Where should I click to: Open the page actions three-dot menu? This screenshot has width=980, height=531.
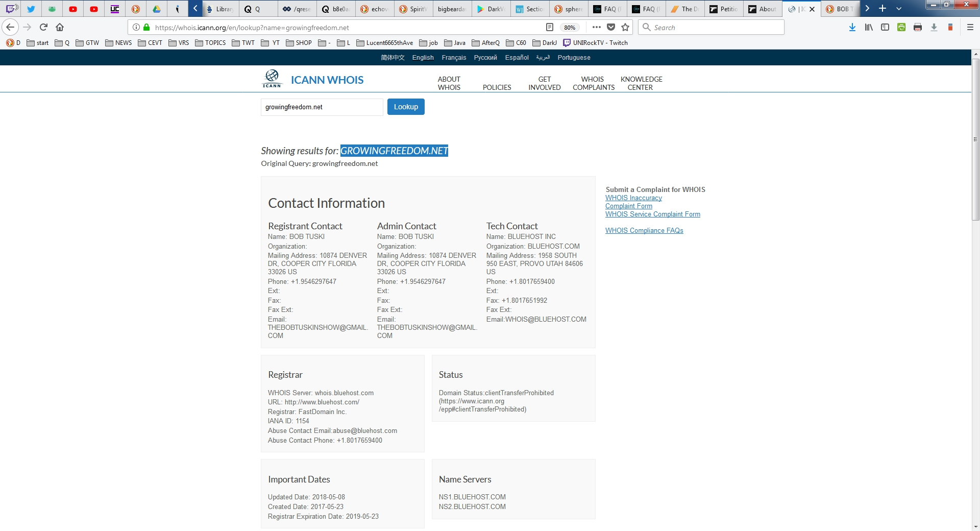coord(596,27)
